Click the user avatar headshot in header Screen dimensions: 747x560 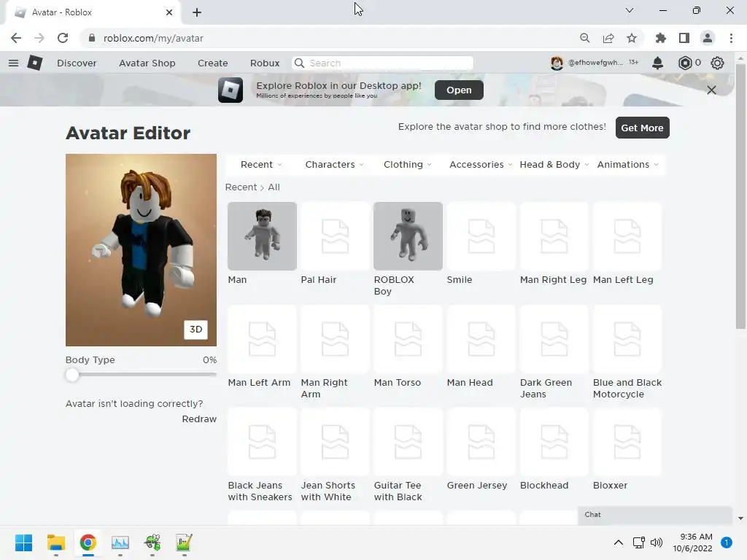pos(557,63)
